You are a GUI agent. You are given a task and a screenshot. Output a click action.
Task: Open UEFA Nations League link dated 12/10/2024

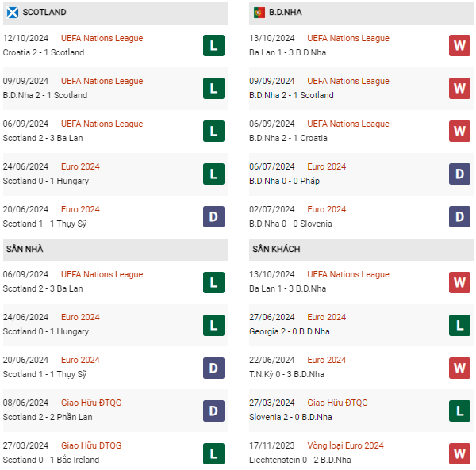pos(102,38)
